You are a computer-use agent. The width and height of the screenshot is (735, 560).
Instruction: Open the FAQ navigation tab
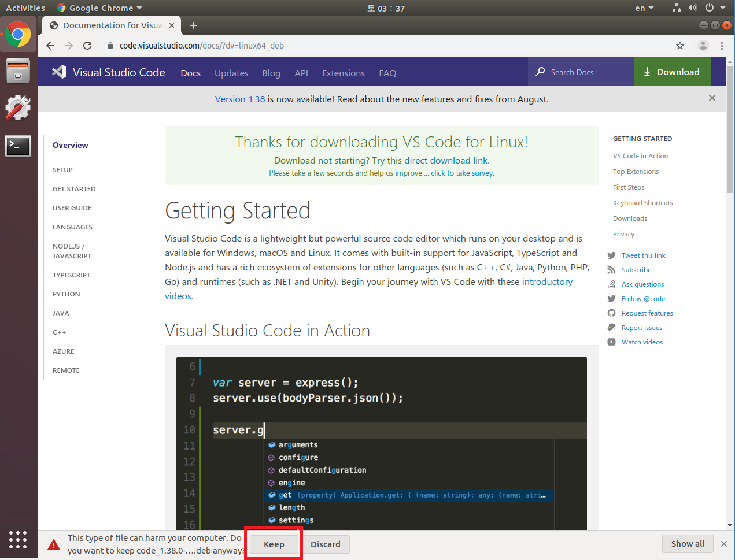pyautogui.click(x=387, y=73)
